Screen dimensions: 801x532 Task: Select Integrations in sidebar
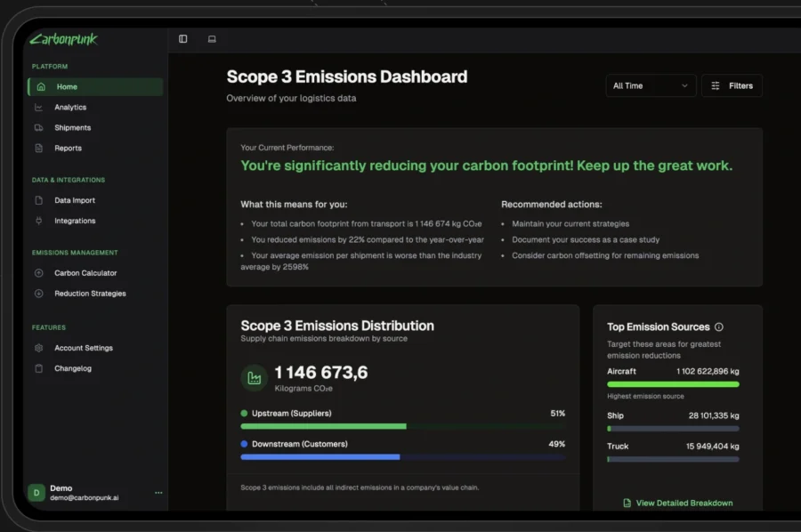95,221
